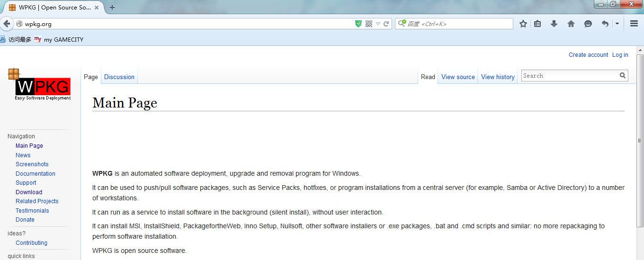Open the 访问最多 bookmark folder
Viewport: 644px width, 260px height.
(16, 40)
